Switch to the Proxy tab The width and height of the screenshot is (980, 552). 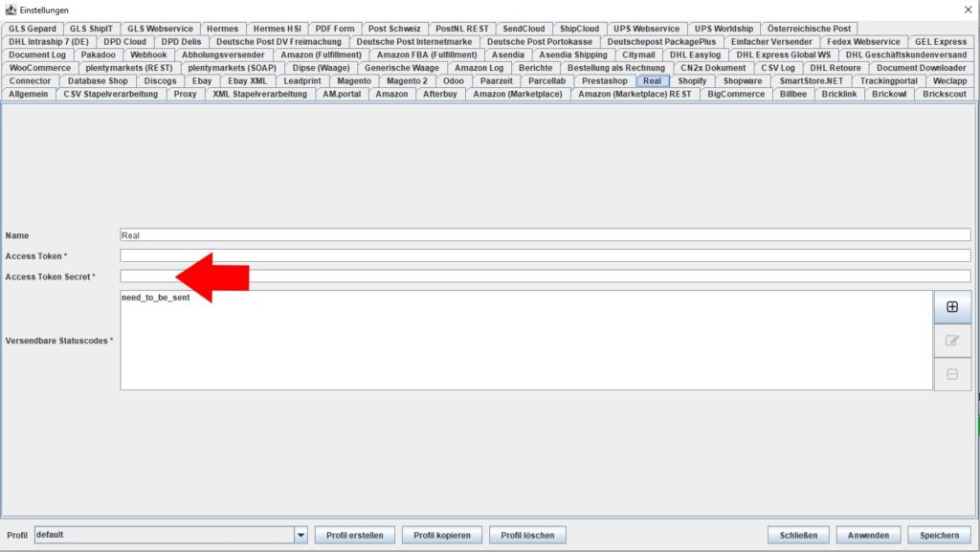point(185,94)
